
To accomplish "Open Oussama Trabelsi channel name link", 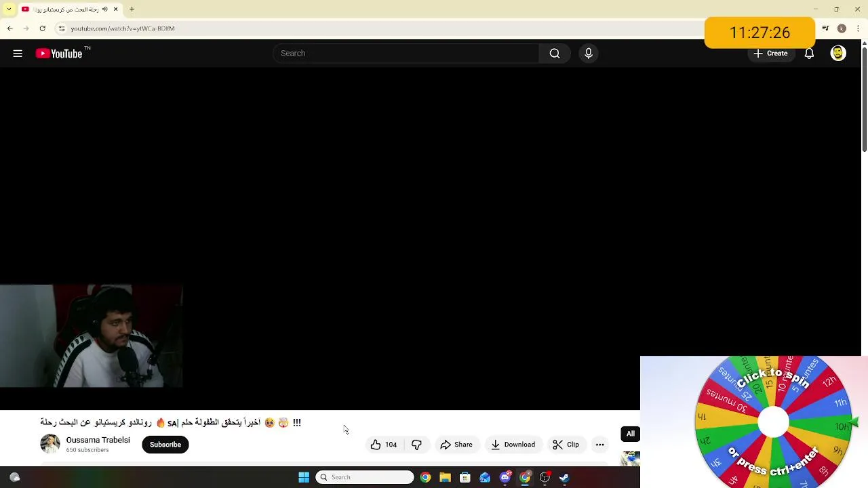I will tap(98, 440).
